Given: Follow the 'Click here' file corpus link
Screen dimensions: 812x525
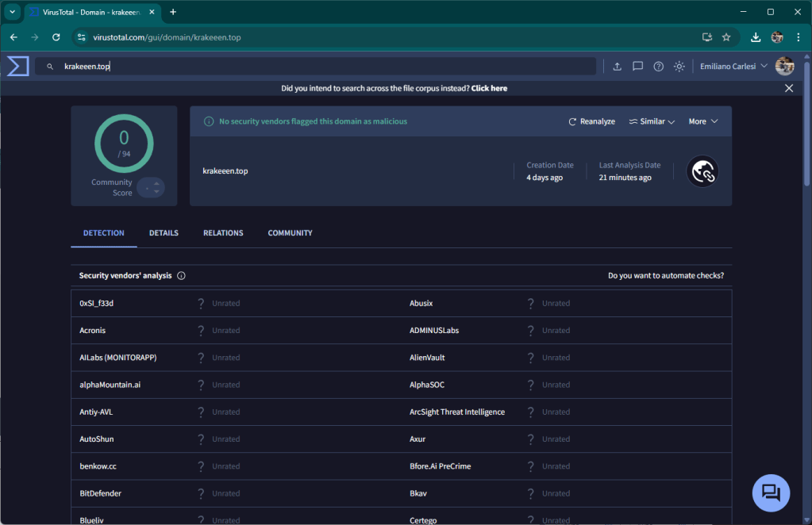Looking at the screenshot, I should click(x=489, y=88).
